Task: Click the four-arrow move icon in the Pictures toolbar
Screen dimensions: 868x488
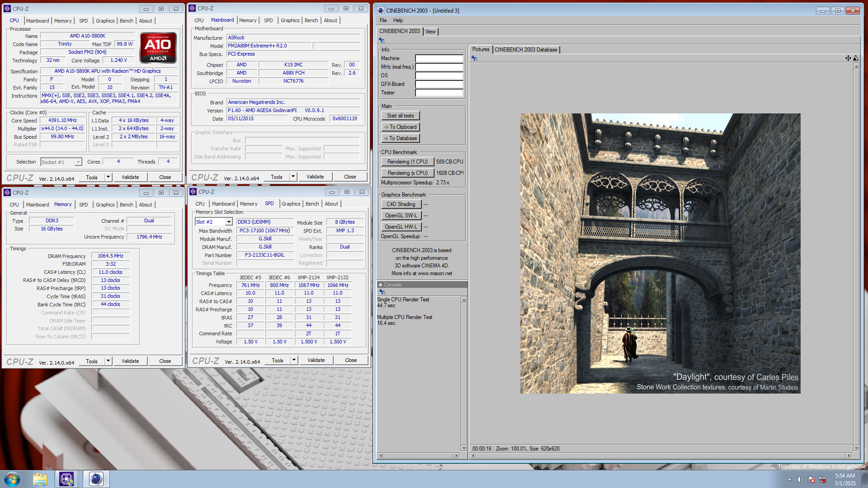Action: tap(848, 58)
